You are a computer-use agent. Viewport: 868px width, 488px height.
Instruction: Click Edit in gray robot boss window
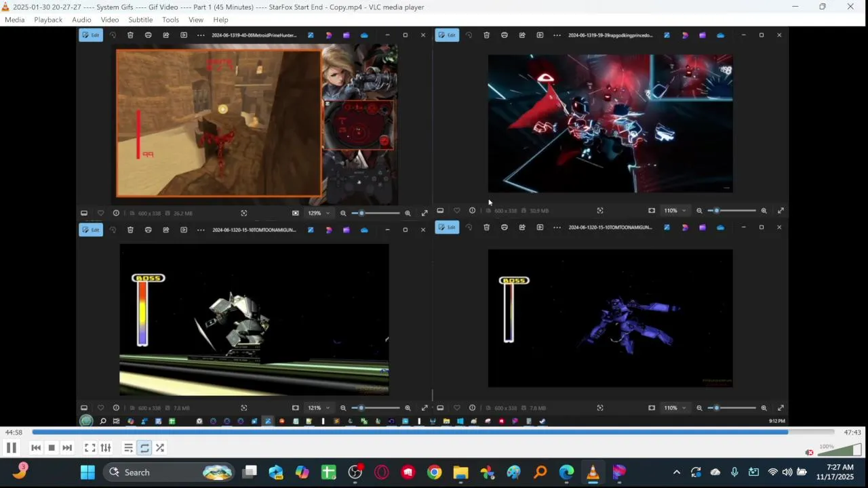[x=91, y=230]
